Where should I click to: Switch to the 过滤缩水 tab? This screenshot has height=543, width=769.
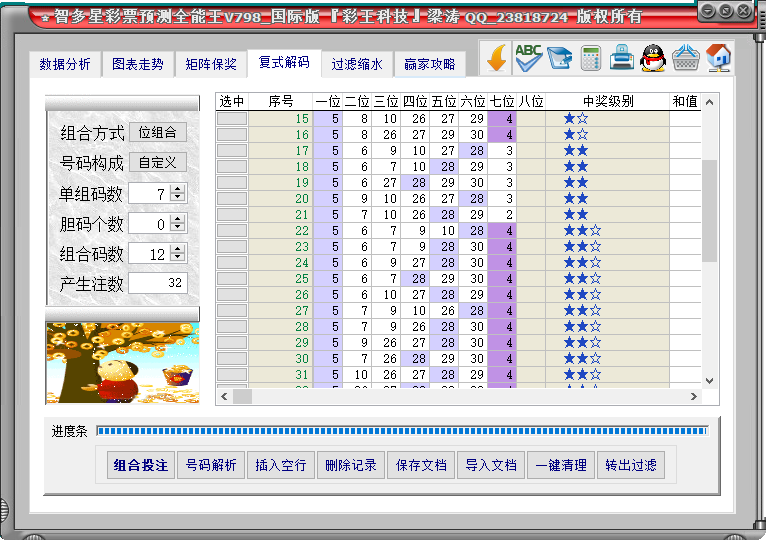point(357,64)
